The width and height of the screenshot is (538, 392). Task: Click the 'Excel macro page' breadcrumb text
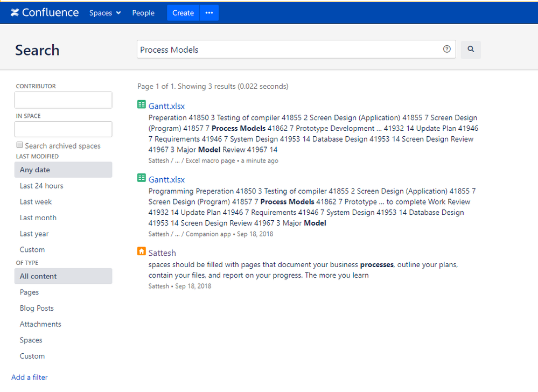211,160
